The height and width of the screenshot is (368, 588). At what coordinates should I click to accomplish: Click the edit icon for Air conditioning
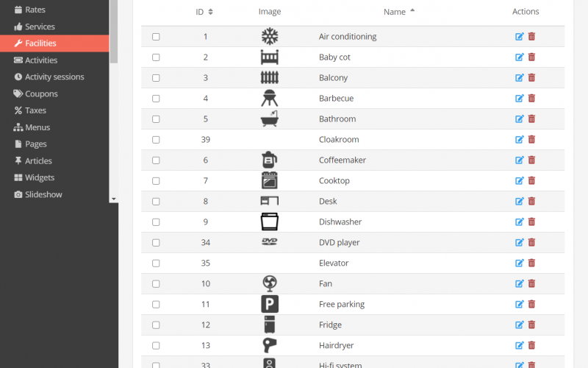520,36
